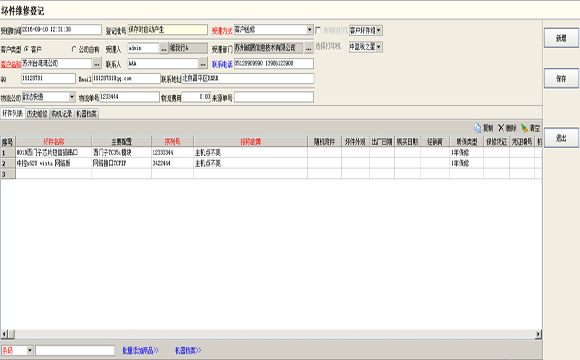Click the horizontal scrollbar left arrow
Viewport: 580px width, 360px height.
click(x=4, y=334)
